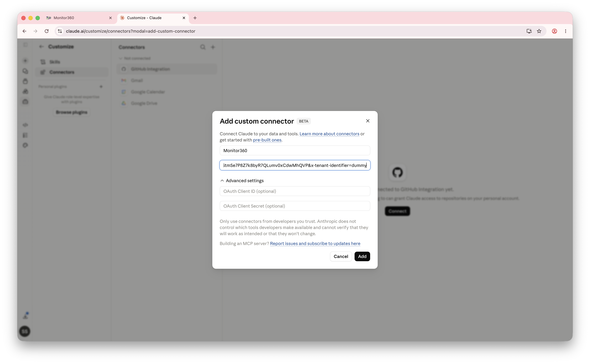Close the Customize - Claude browser tab

click(184, 18)
